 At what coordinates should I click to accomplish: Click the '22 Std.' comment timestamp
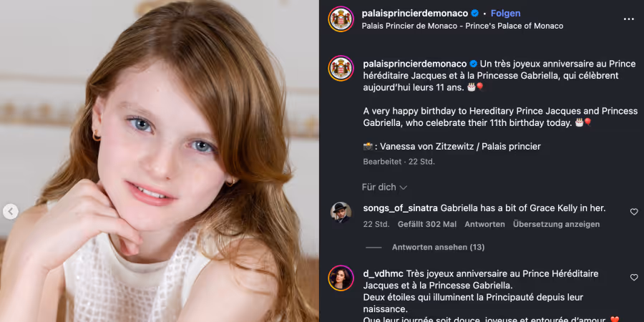click(x=376, y=224)
